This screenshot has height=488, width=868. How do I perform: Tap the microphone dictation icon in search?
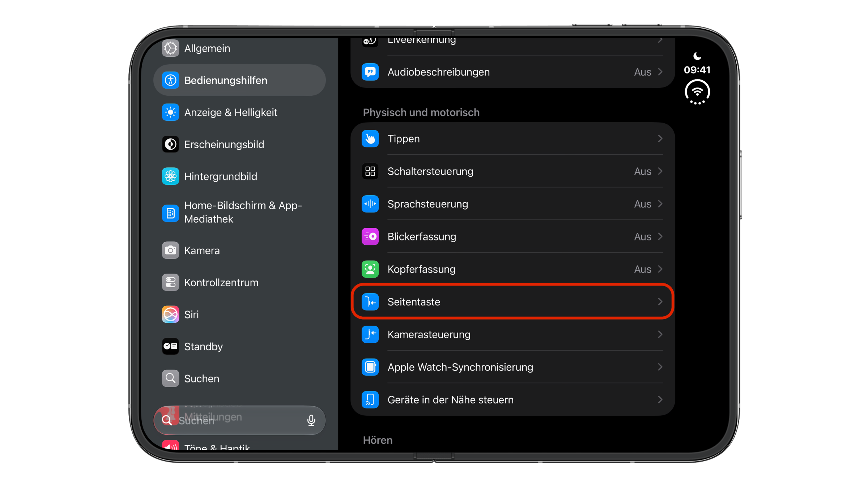(311, 420)
